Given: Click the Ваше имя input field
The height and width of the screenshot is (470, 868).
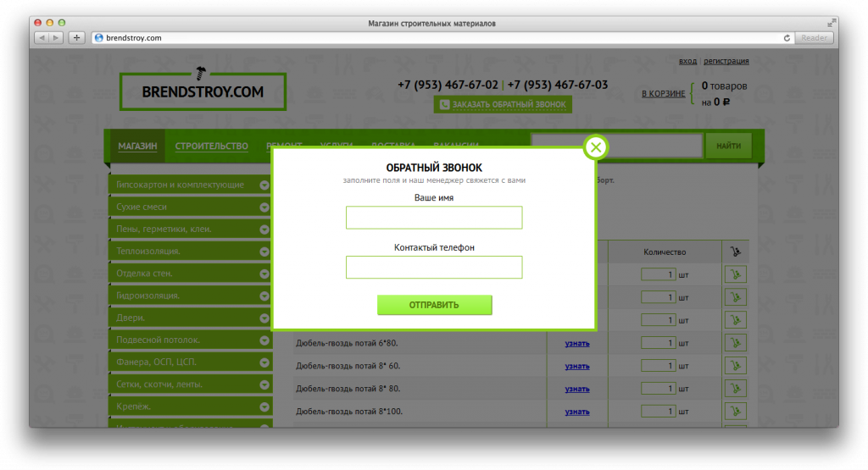Looking at the screenshot, I should pyautogui.click(x=434, y=218).
